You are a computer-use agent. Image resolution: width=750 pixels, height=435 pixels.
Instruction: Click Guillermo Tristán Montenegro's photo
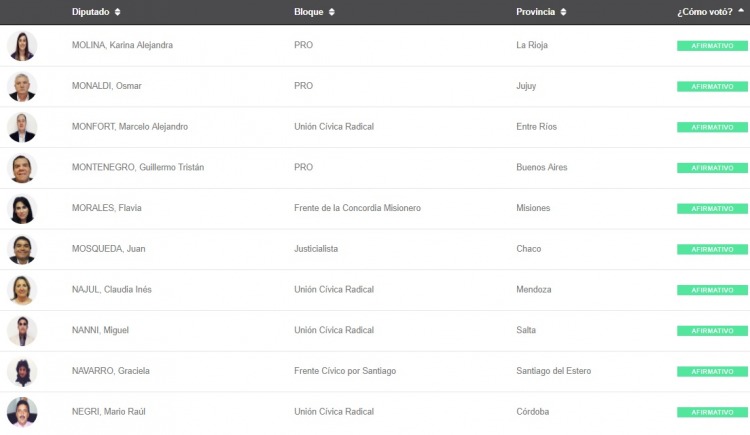(x=22, y=168)
